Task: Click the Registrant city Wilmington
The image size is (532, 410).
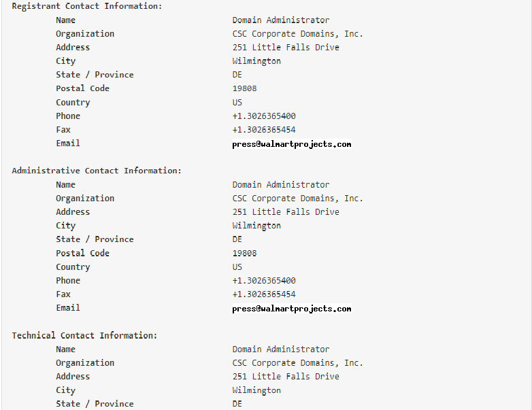Action: [256, 61]
